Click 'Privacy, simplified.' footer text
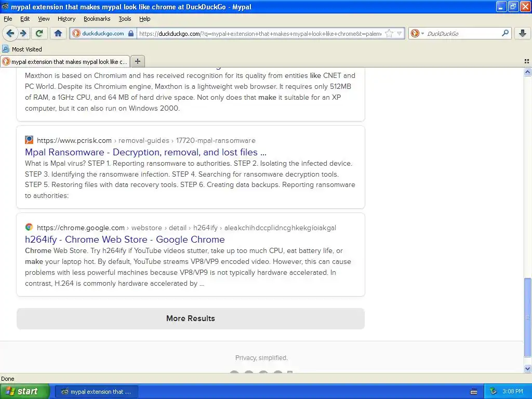The height and width of the screenshot is (399, 532). coord(261,357)
